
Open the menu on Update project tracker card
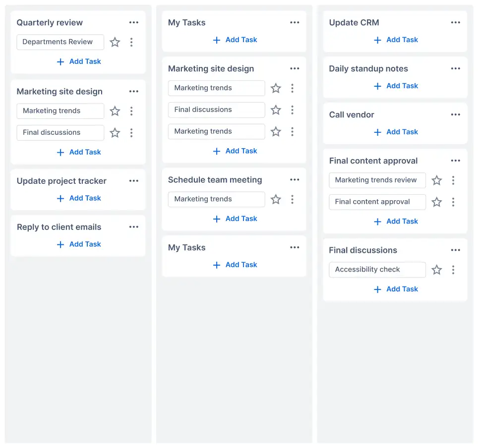[x=133, y=181]
